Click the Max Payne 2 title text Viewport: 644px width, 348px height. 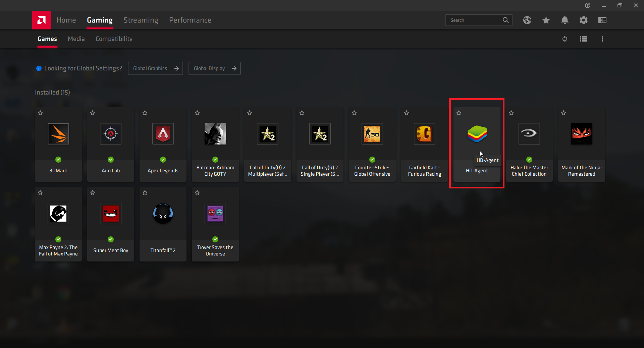tap(58, 250)
